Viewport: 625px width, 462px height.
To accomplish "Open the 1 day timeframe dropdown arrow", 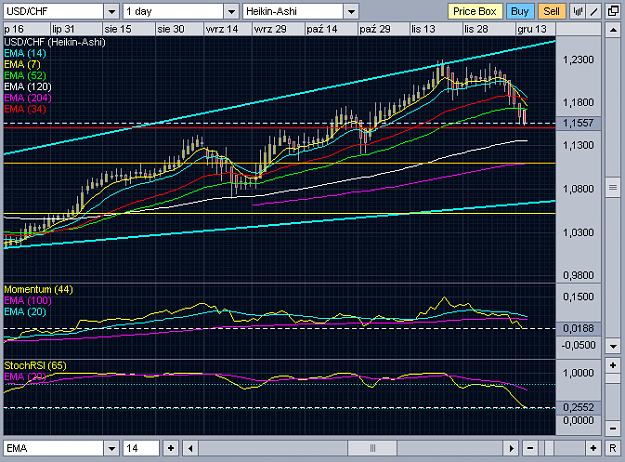I will 231,12.
